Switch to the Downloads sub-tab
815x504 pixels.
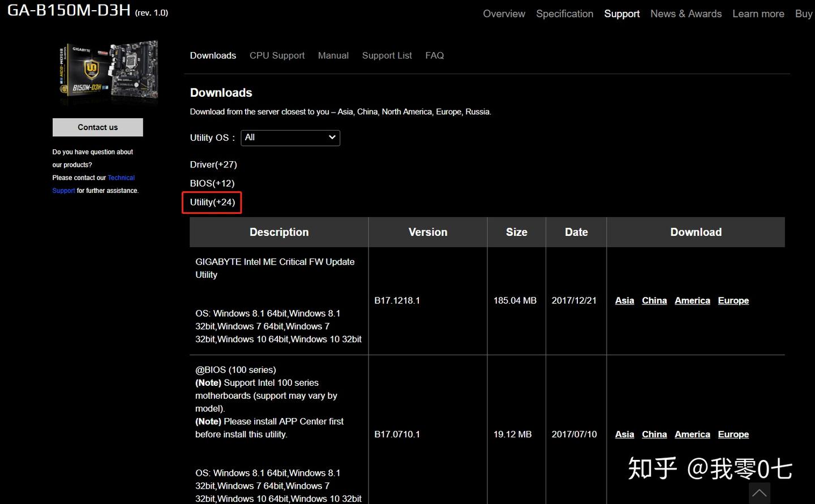pos(213,55)
